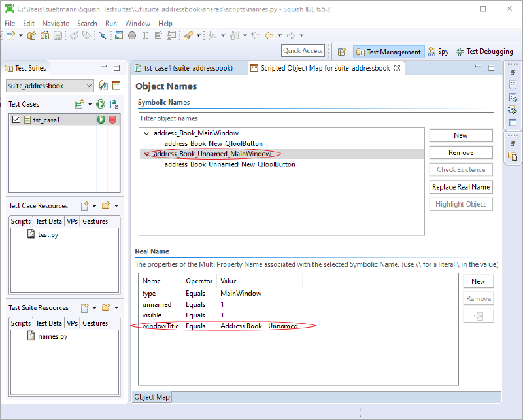Collapse address_Book_Unnamed_MainWindow node
The height and width of the screenshot is (420, 523).
(x=146, y=154)
